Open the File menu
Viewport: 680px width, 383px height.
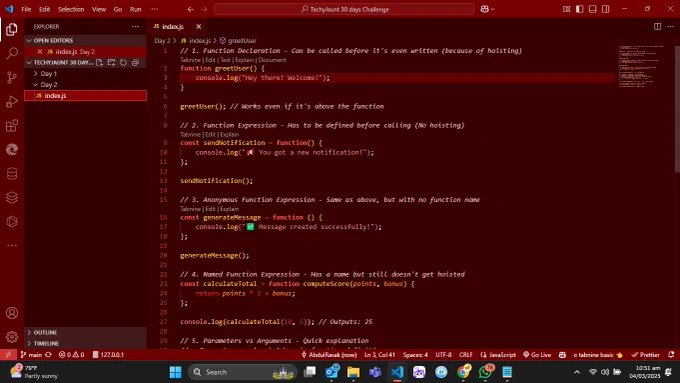(26, 9)
